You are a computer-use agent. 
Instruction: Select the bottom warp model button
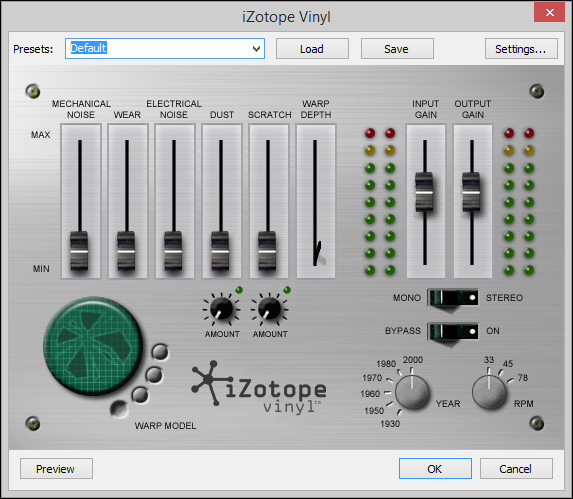coord(119,409)
